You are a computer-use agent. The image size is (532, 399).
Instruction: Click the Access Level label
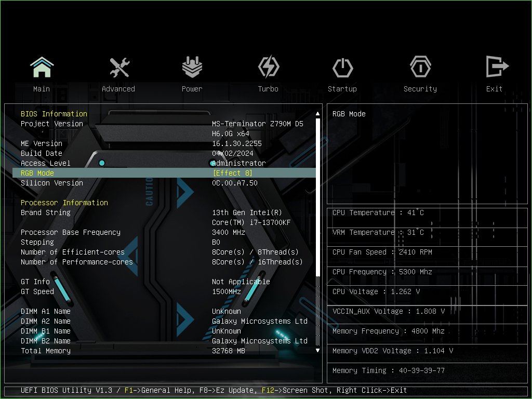pyautogui.click(x=46, y=163)
